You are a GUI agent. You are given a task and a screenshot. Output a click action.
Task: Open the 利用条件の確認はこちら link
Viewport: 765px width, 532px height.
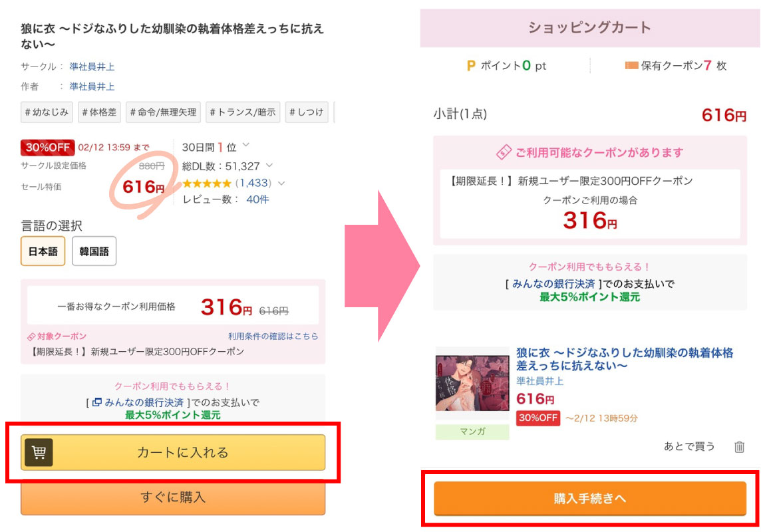tap(273, 336)
